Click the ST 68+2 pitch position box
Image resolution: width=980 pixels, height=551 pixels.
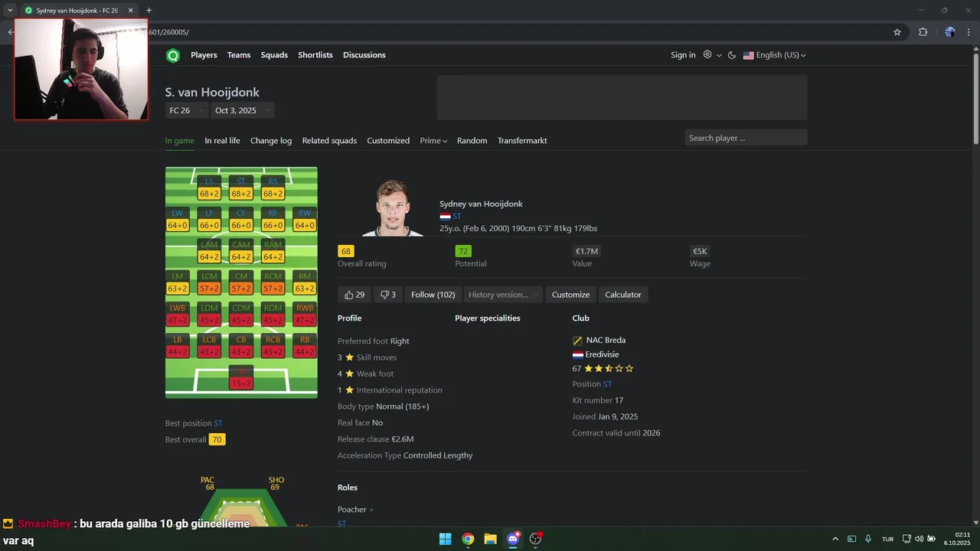tap(240, 187)
